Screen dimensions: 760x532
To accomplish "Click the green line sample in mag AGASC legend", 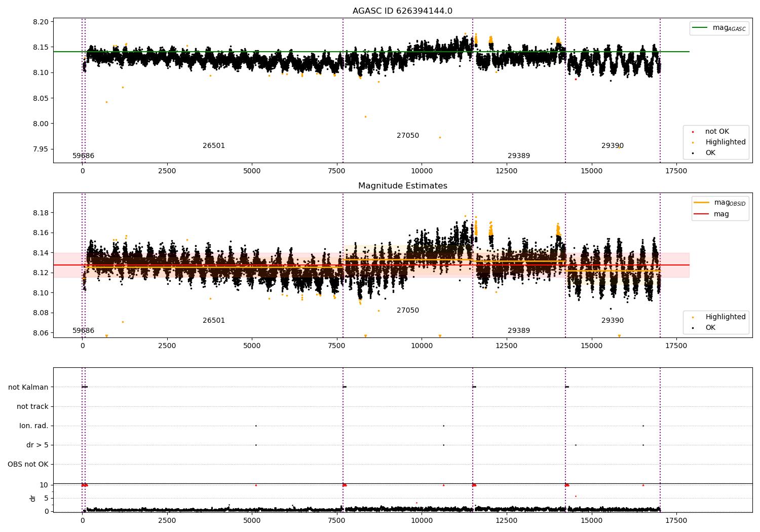I will [700, 28].
